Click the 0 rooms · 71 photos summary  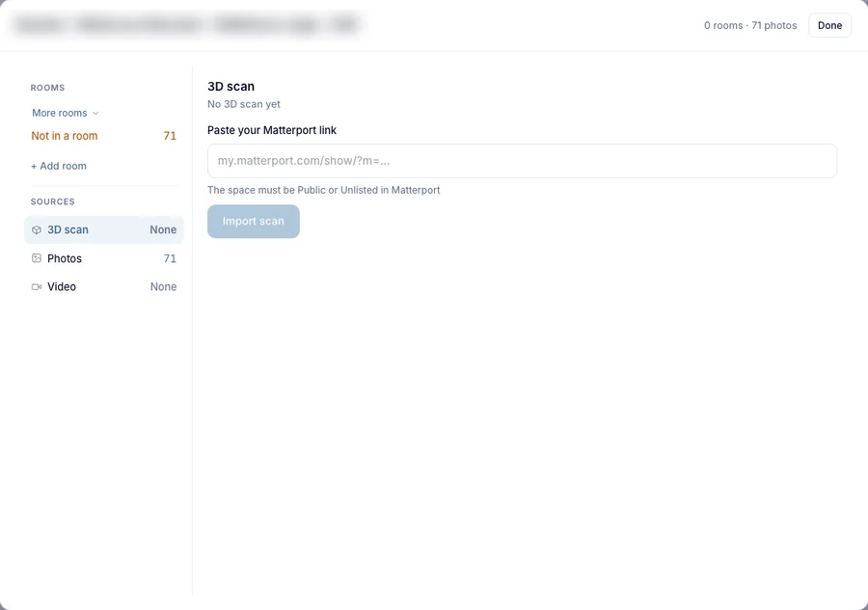750,25
